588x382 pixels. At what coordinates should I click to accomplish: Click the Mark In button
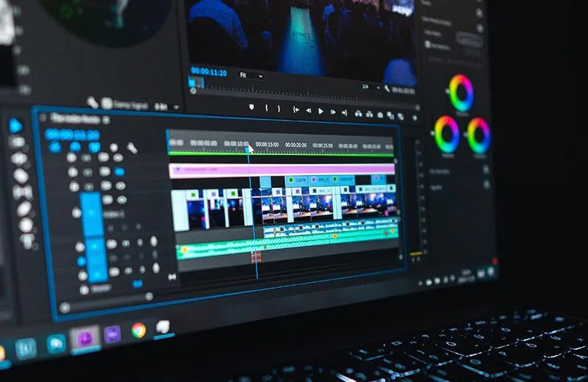[266, 108]
